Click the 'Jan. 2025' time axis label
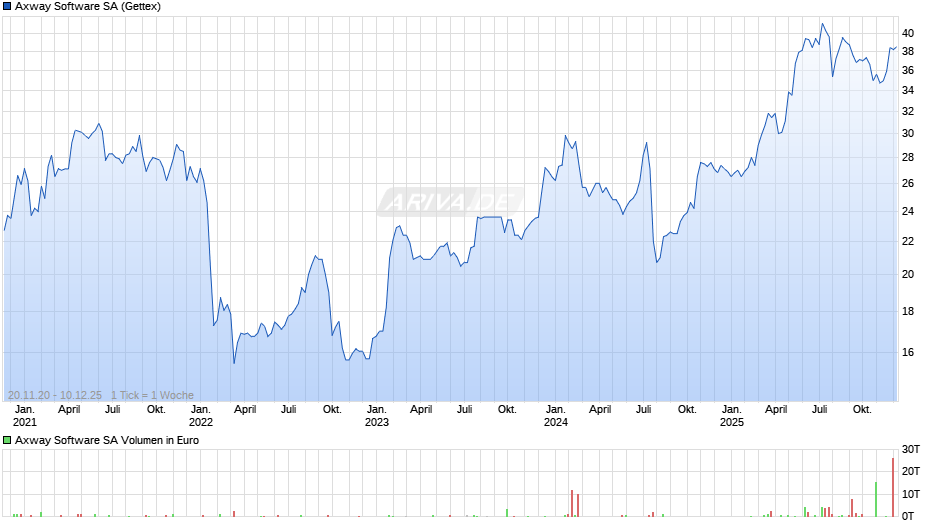The image size is (940, 526). [x=731, y=416]
